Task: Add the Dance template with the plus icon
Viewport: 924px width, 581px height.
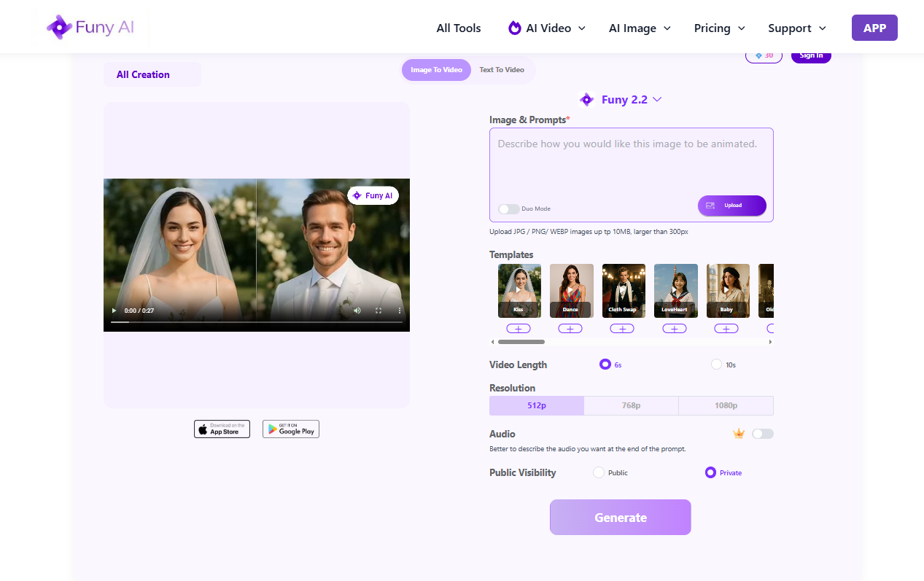Action: (570, 328)
